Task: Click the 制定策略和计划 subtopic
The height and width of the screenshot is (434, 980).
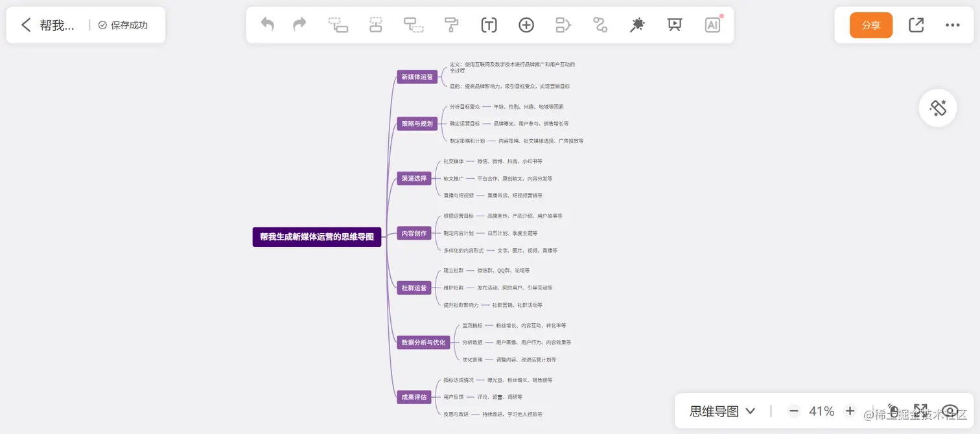Action: 467,141
